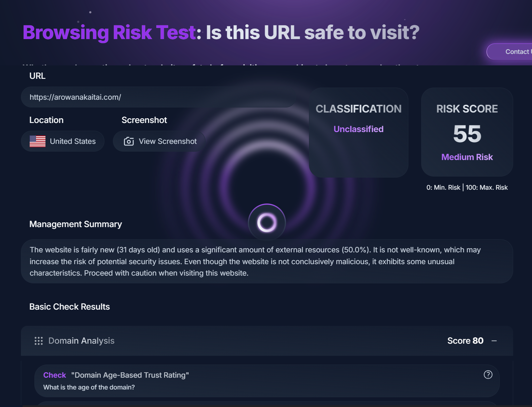Click the Min/Max Risk scale legend
This screenshot has height=407, width=532.
pos(467,188)
